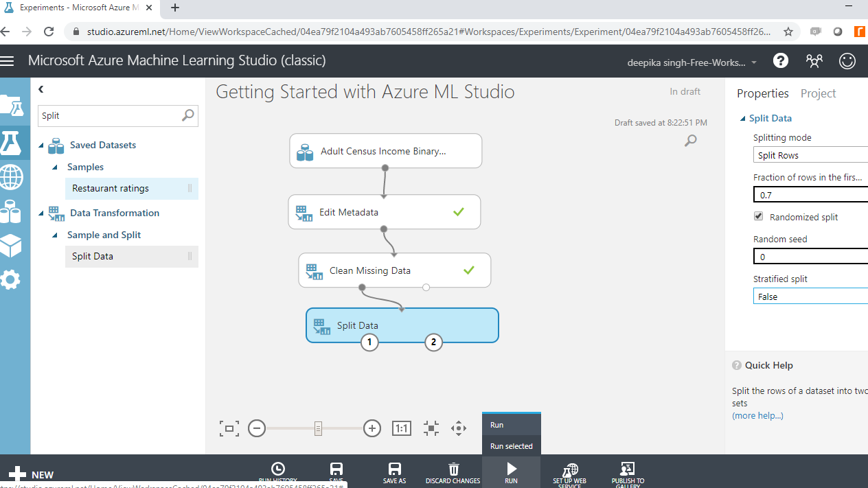This screenshot has height=488, width=868.
Task: Click the zoom out minus button
Action: click(x=257, y=429)
